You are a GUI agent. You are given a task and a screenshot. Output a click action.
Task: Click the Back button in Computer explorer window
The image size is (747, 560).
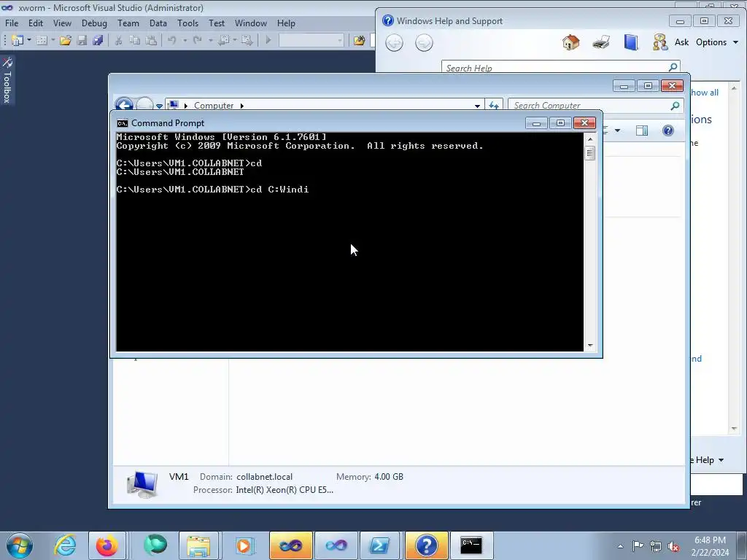[124, 105]
